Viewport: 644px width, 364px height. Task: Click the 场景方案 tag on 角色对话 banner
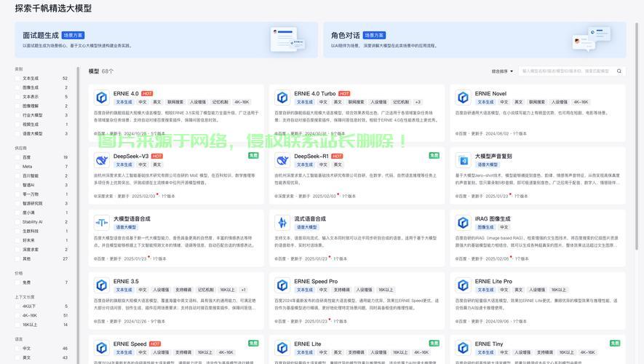tap(374, 36)
